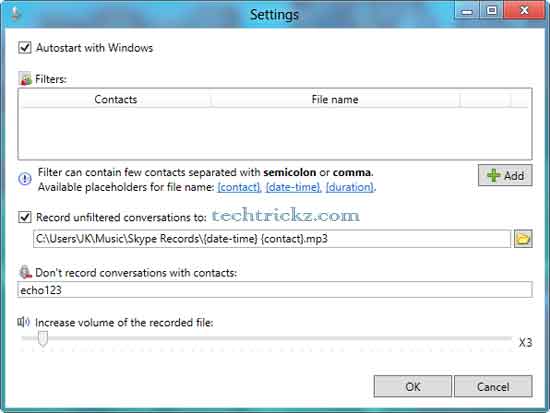Click the empty filters list area
The width and height of the screenshot is (550, 413).
pos(275,133)
